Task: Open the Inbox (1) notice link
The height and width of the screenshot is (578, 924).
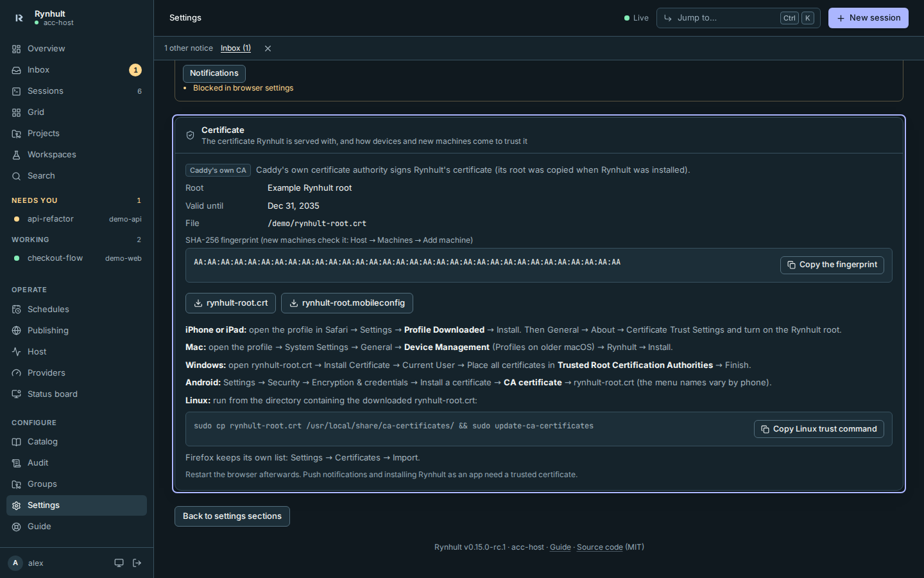Action: pyautogui.click(x=235, y=48)
